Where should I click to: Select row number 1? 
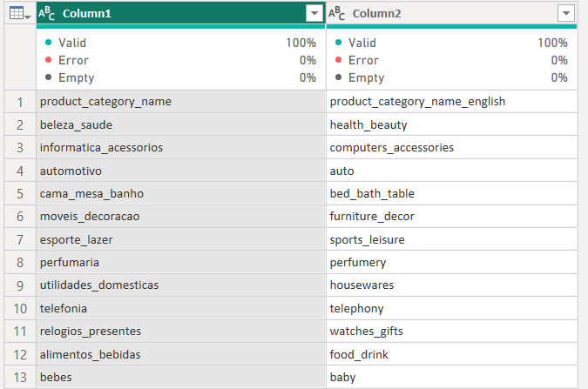[x=20, y=102]
